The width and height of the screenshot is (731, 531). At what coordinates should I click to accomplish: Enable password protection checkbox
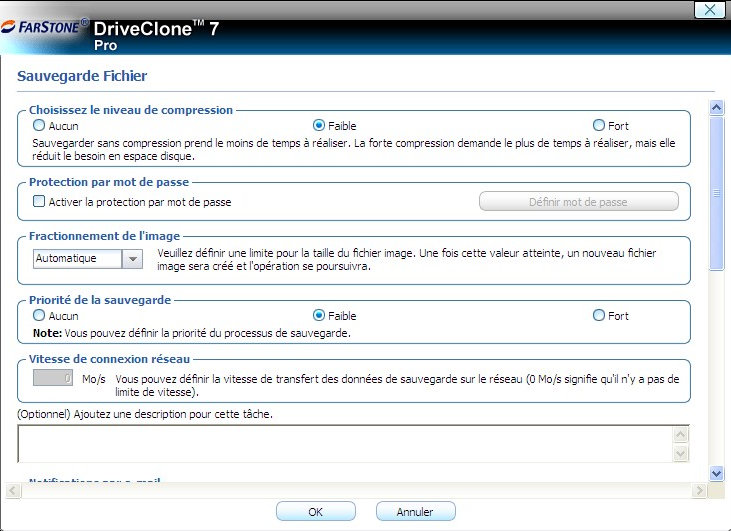(39, 201)
